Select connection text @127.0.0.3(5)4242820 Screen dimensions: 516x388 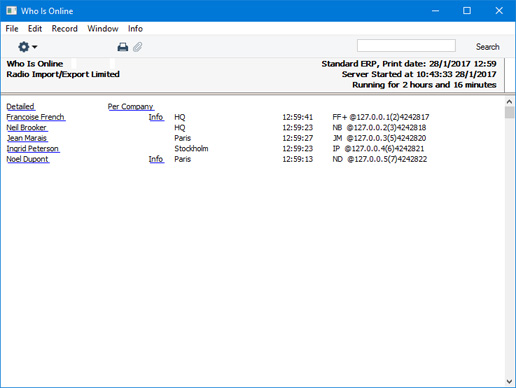(x=387, y=138)
